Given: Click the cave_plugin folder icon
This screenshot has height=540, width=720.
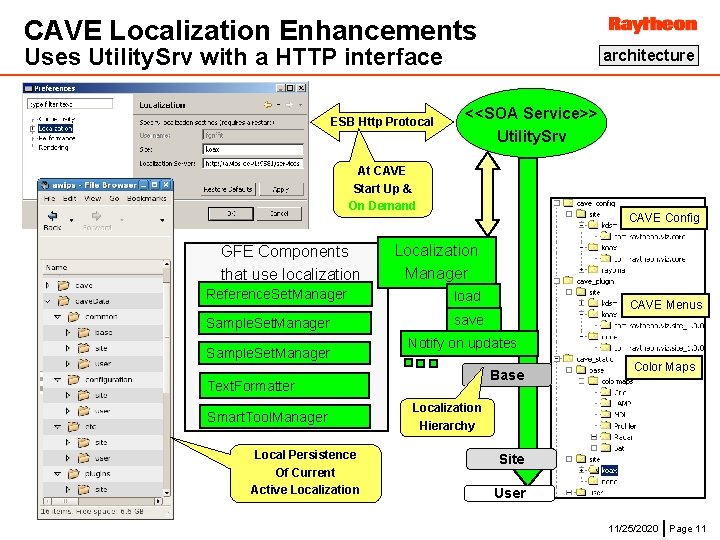Looking at the screenshot, I should pyautogui.click(x=568, y=281).
